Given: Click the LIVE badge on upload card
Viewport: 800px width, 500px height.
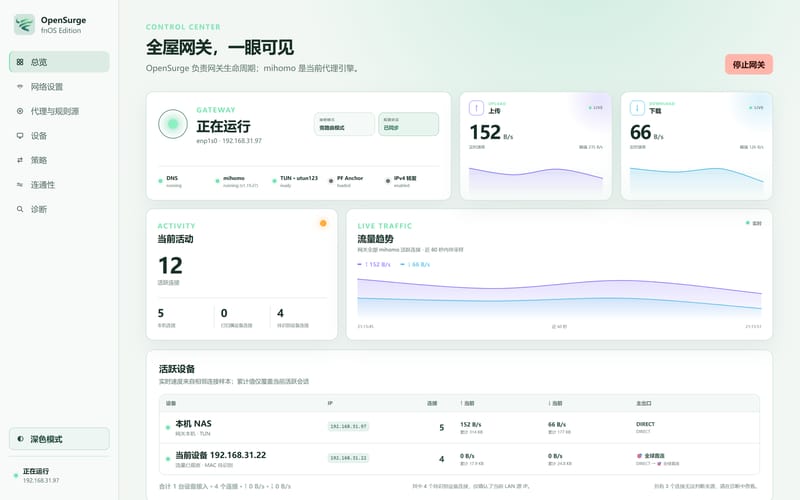Looking at the screenshot, I should [595, 108].
